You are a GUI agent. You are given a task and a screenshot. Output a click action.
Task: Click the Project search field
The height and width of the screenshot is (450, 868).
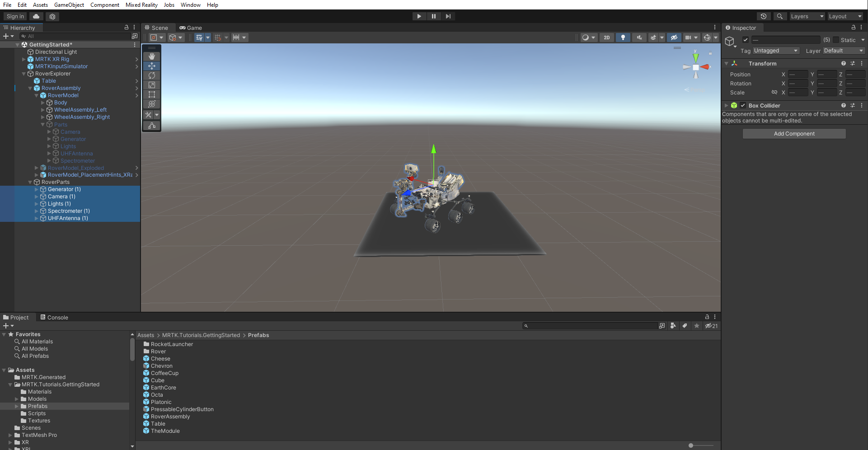(x=590, y=326)
